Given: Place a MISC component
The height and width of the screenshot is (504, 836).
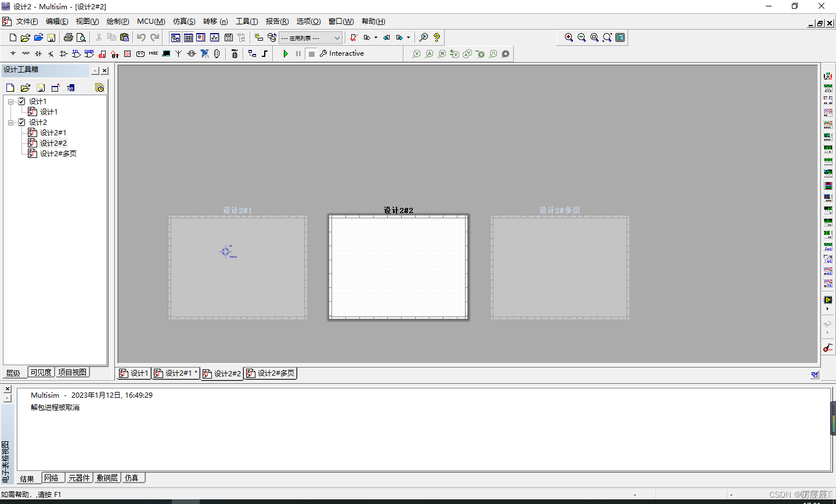Looking at the screenshot, I should [153, 53].
